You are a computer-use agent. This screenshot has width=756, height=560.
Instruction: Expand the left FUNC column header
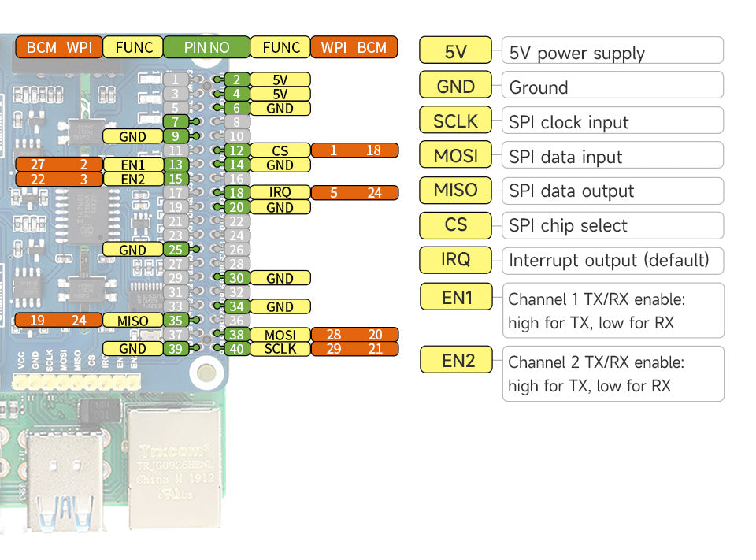point(132,47)
